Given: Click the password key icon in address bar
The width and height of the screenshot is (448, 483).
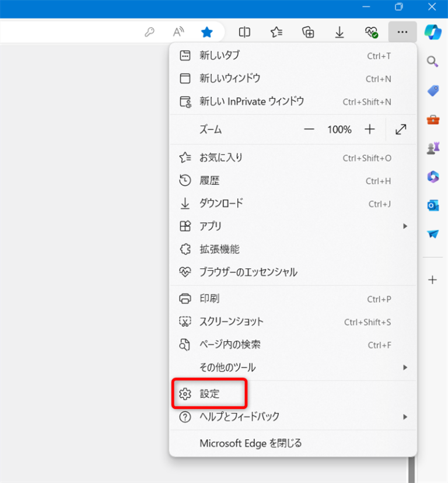Looking at the screenshot, I should pyautogui.click(x=149, y=32).
